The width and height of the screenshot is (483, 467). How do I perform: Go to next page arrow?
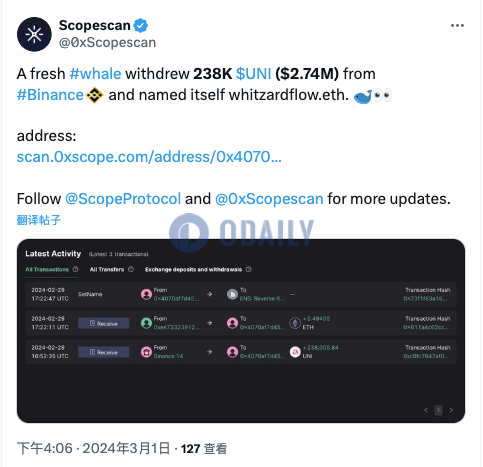pos(451,410)
